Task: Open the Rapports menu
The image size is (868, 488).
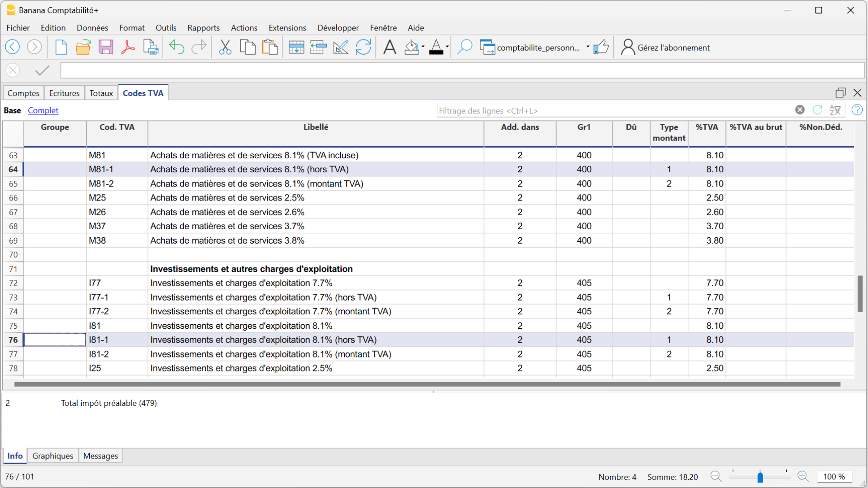Action: [204, 28]
